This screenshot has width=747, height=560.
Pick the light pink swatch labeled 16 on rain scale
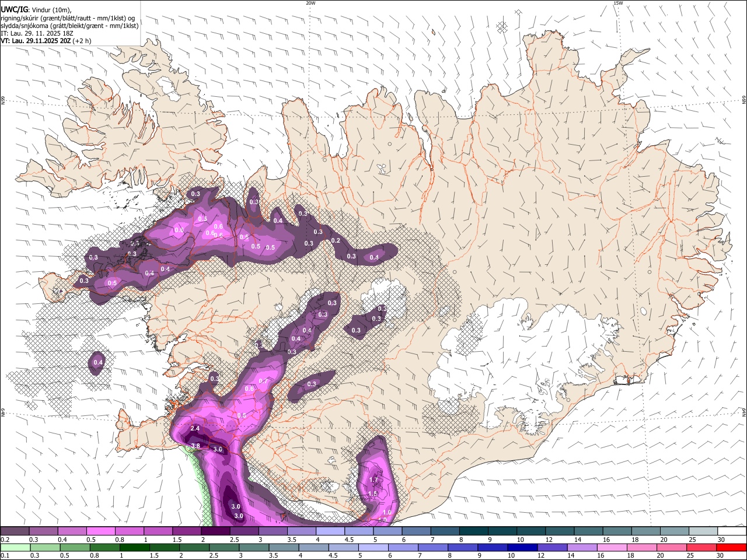point(613,547)
